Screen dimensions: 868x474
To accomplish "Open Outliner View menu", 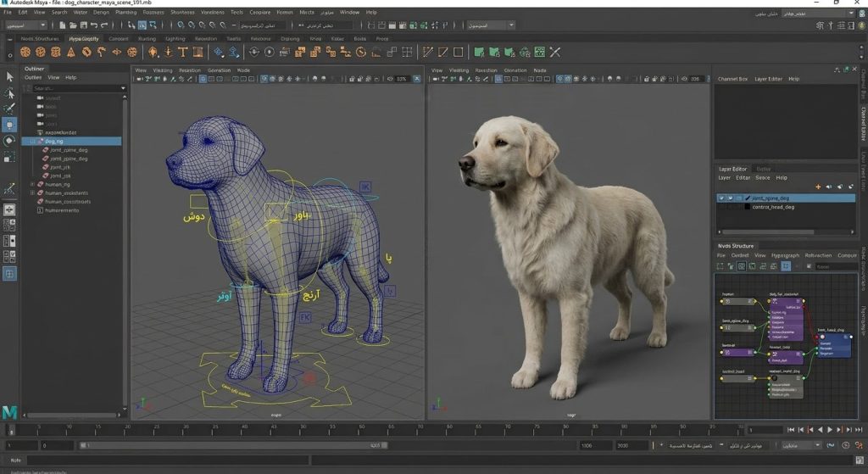I will 53,77.
